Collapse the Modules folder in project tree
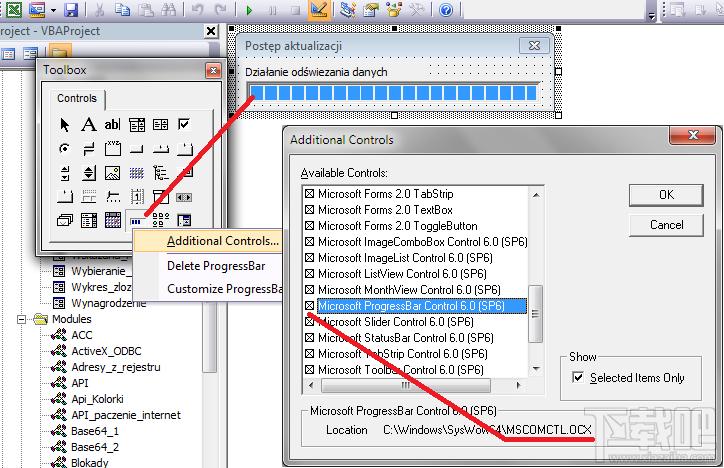The image size is (724, 468). pos(23,320)
